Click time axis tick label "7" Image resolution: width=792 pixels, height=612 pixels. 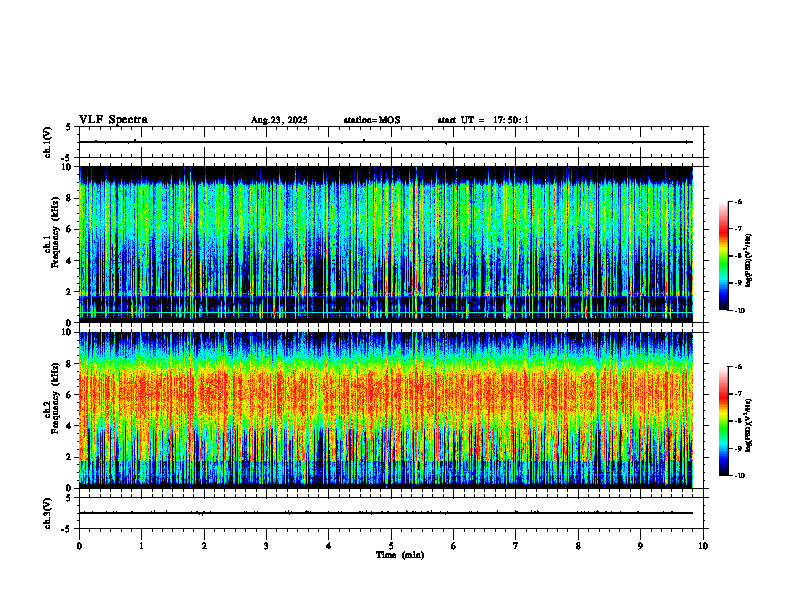[516, 546]
